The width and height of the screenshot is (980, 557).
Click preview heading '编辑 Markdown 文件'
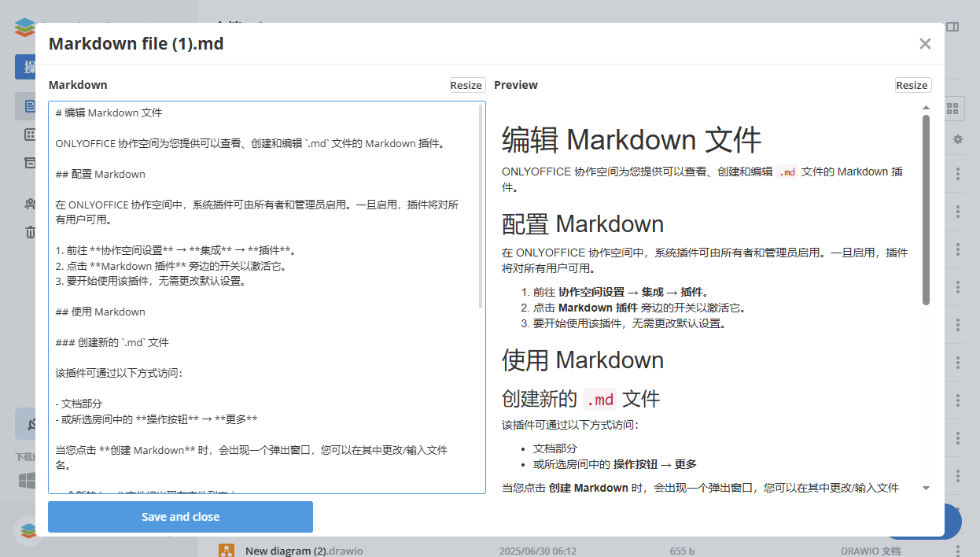[632, 140]
